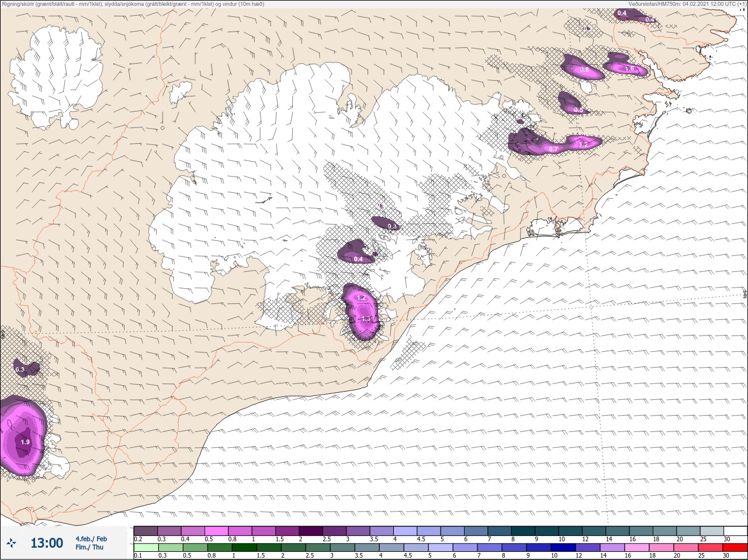Pick the palest green swatch starting the lower legend
The height and width of the screenshot is (560, 748).
(146, 548)
